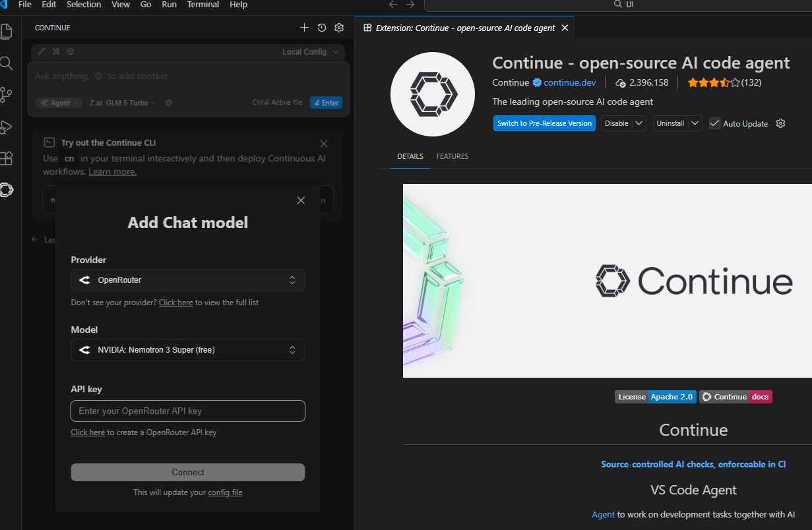Click here link to view full provider list
Screen dimensions: 812x530
pyautogui.click(x=176, y=303)
